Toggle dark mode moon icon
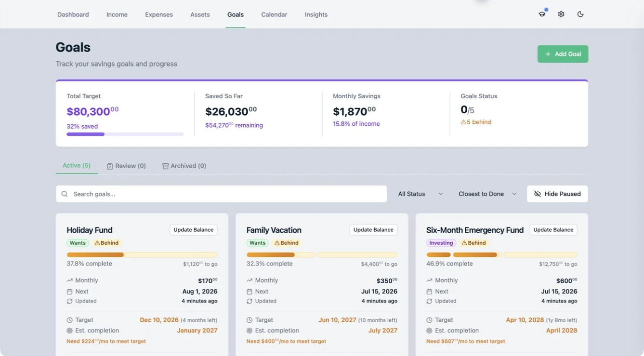 click(x=580, y=14)
